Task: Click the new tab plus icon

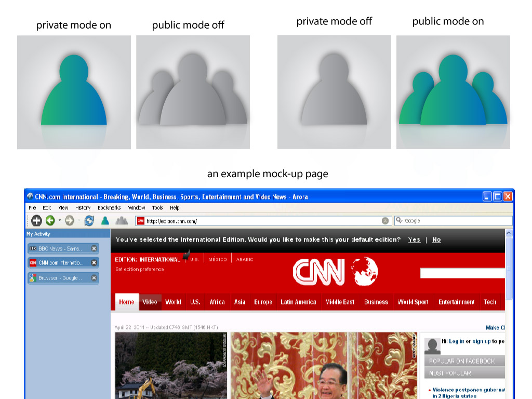Action: 36,221
